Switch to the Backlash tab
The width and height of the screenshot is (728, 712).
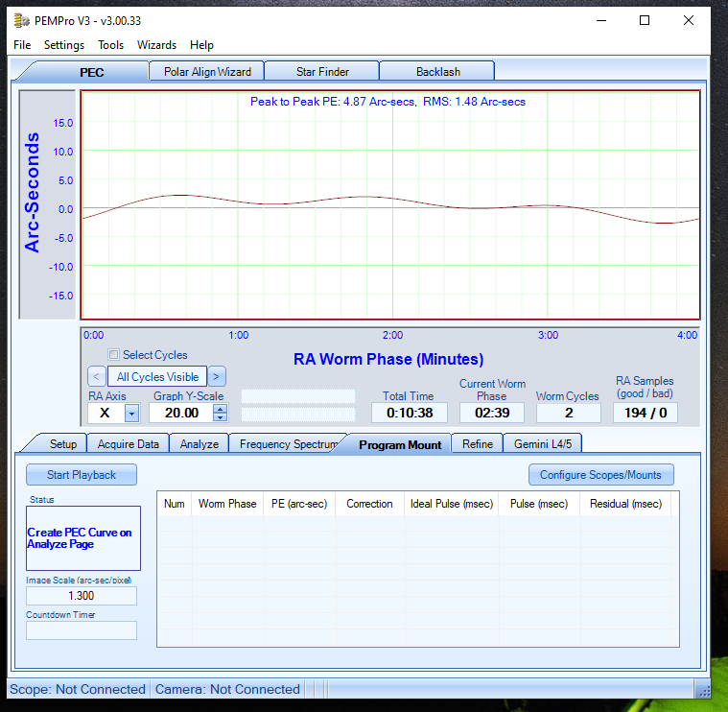click(x=437, y=72)
